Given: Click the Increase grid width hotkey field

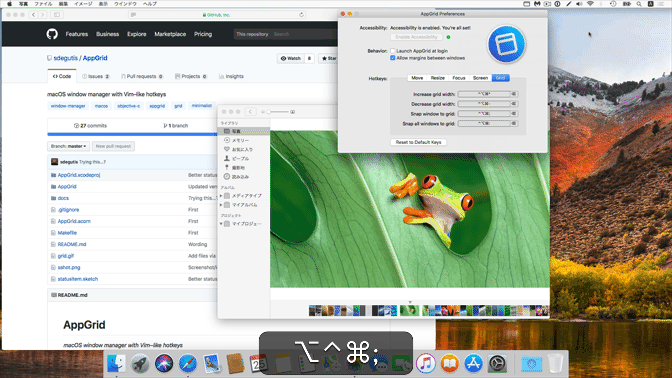Looking at the screenshot, I should [484, 94].
